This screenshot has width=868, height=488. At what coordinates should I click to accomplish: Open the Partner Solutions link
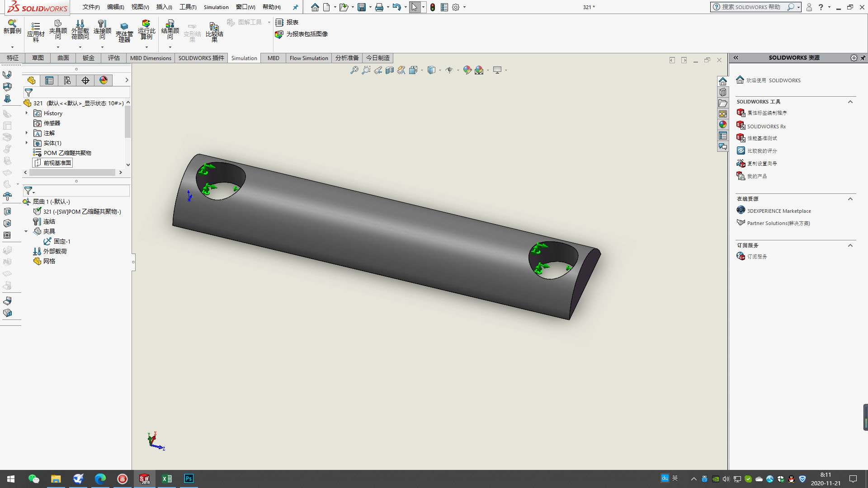point(773,223)
